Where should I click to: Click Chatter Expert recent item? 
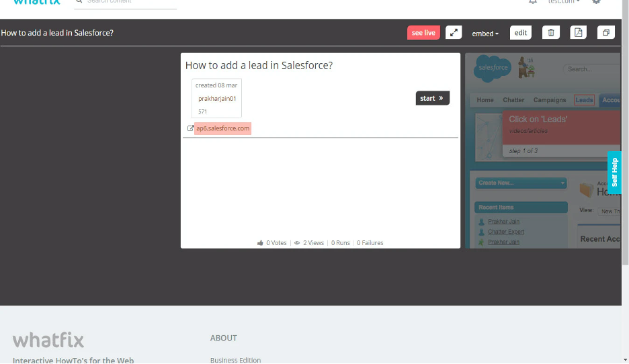[x=506, y=232]
